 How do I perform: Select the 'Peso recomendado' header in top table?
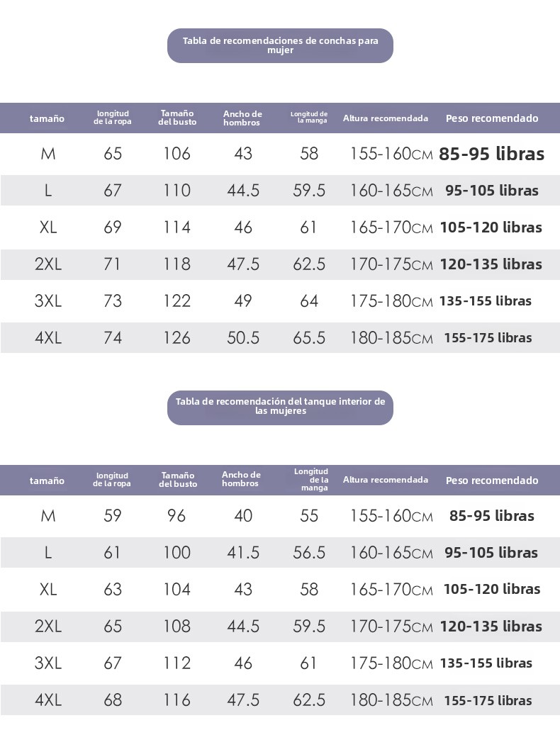click(492, 118)
